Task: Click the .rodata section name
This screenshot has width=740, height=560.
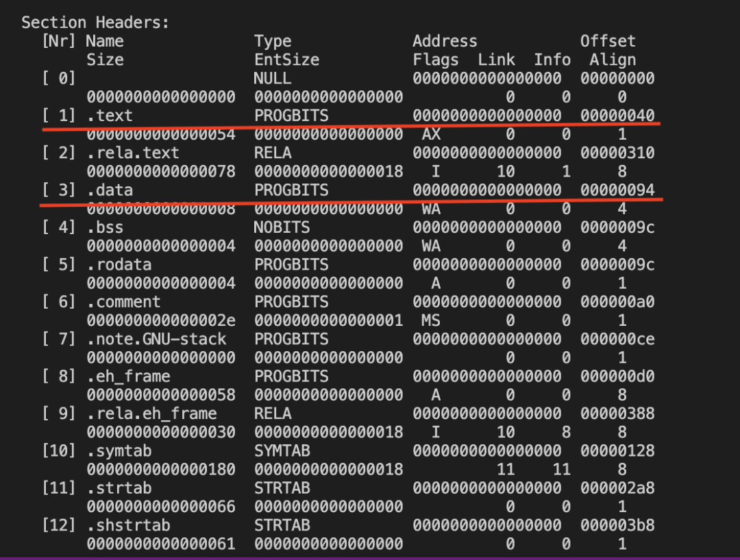Action: [119, 264]
